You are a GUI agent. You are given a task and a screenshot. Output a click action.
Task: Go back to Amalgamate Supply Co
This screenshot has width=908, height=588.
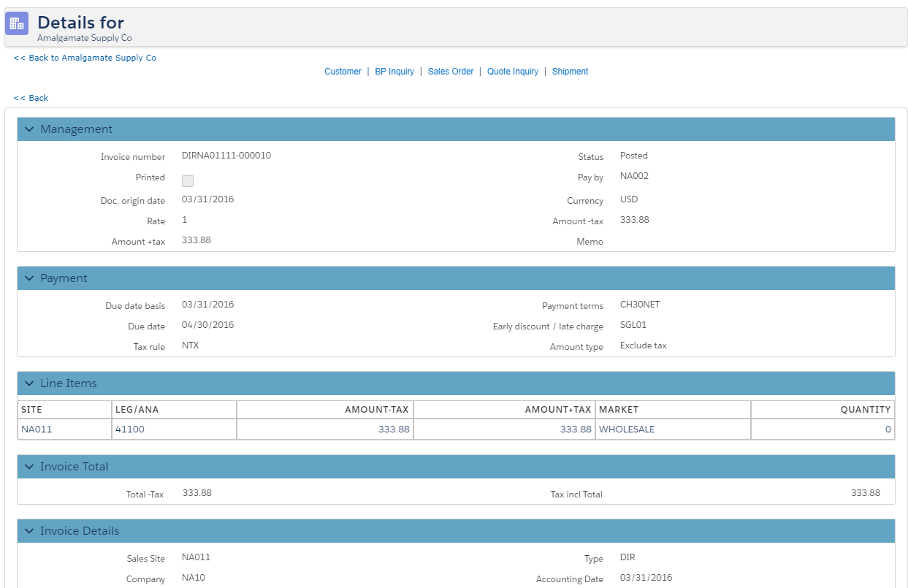[x=85, y=58]
